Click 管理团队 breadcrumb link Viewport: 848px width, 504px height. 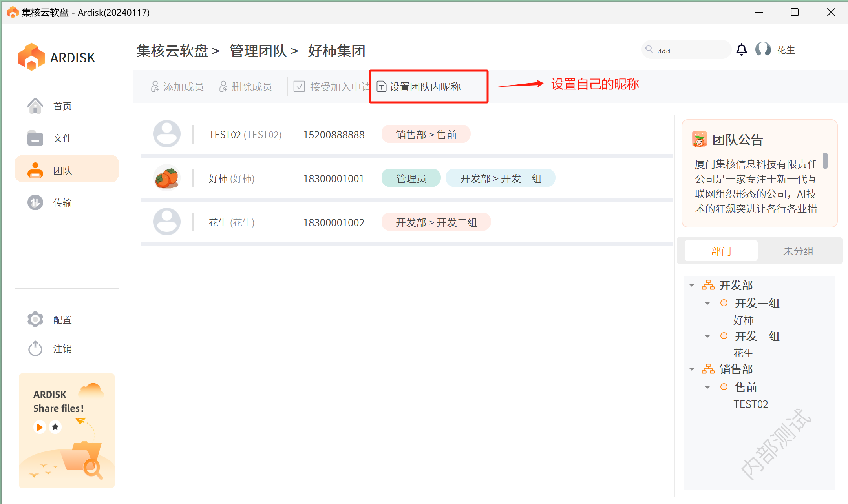[258, 51]
